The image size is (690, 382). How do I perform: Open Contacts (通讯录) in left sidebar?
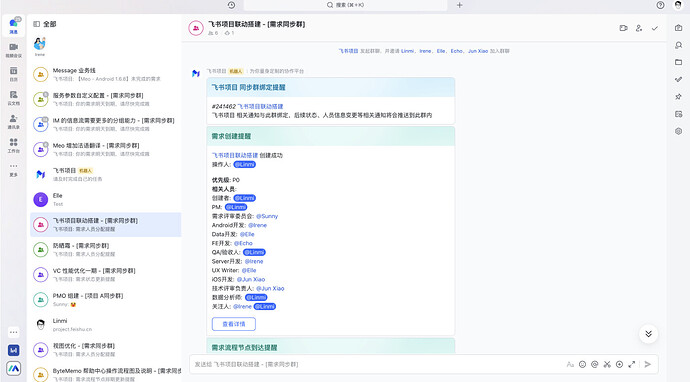point(14,121)
